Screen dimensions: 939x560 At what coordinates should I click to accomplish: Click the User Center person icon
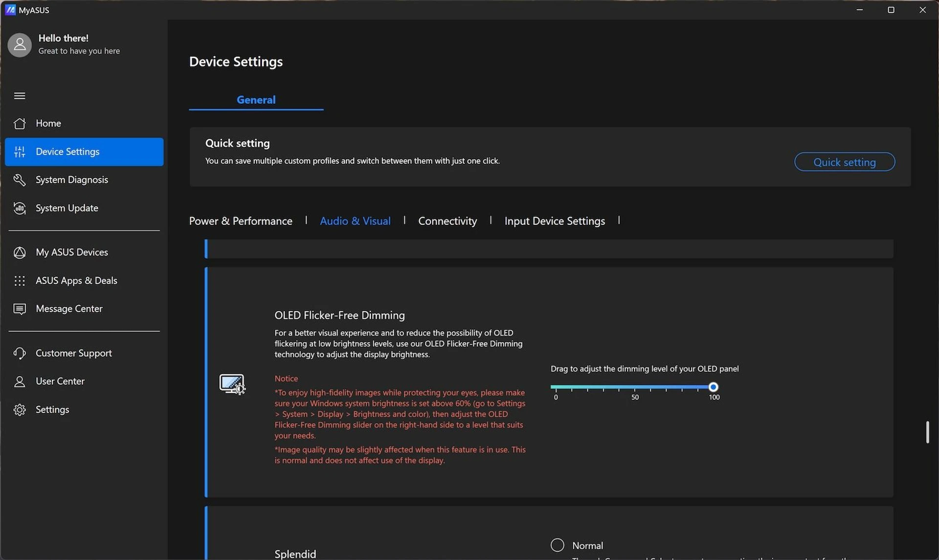(x=20, y=382)
